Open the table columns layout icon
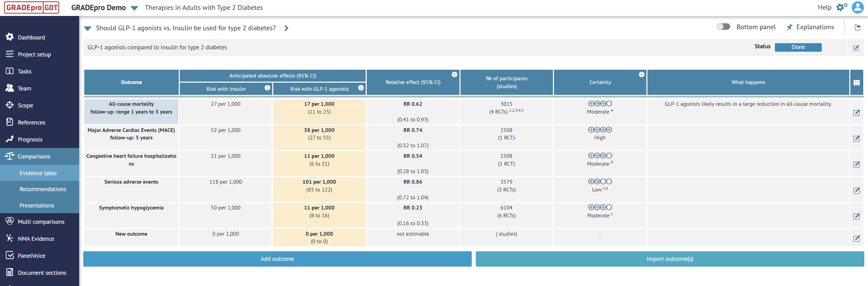Image resolution: width=868 pixels, height=286 pixels. pos(856,83)
